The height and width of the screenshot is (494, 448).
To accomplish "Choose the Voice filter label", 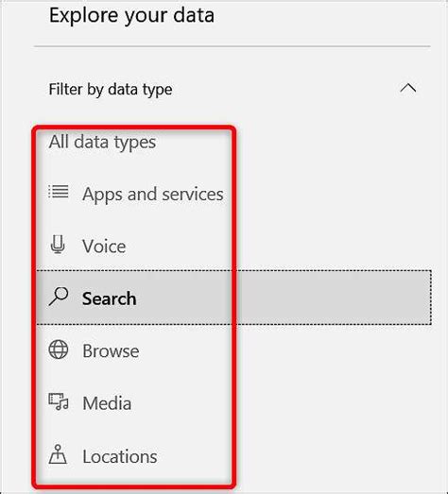I will (x=104, y=246).
